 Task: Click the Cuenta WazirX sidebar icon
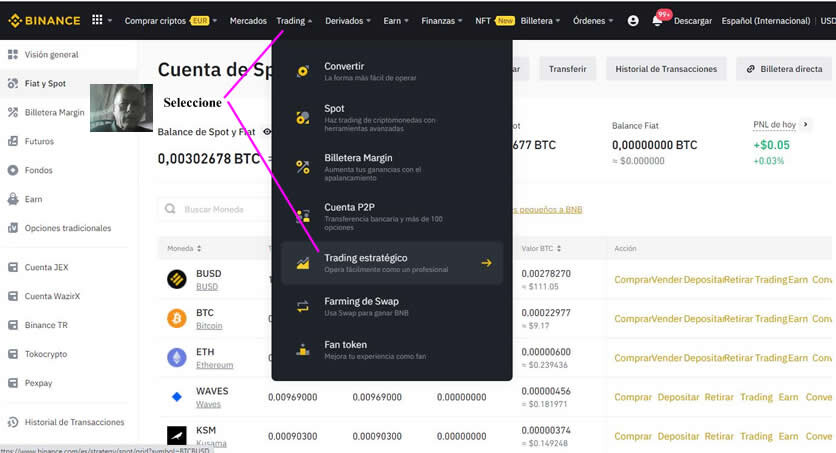(13, 296)
